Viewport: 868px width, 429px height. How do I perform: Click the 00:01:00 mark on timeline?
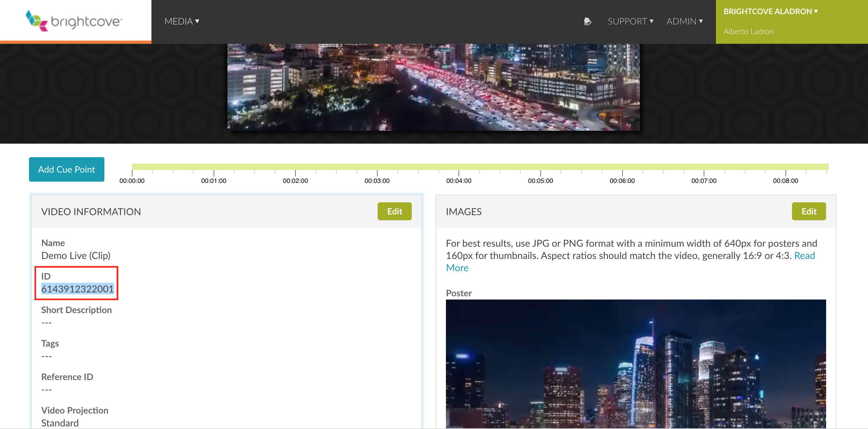coord(214,181)
